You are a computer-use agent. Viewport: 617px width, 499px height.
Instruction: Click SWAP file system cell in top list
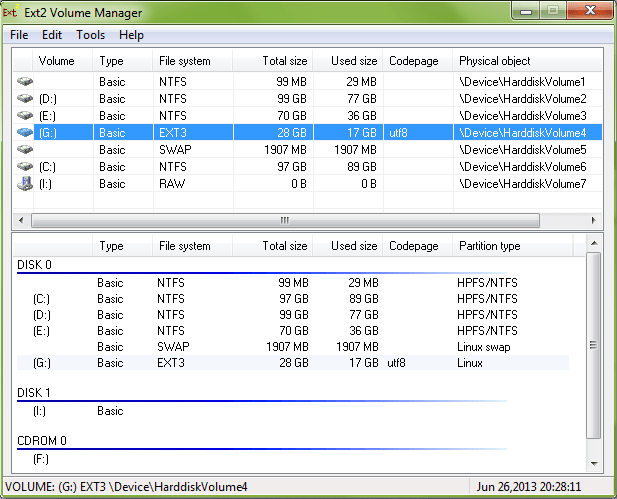(175, 150)
